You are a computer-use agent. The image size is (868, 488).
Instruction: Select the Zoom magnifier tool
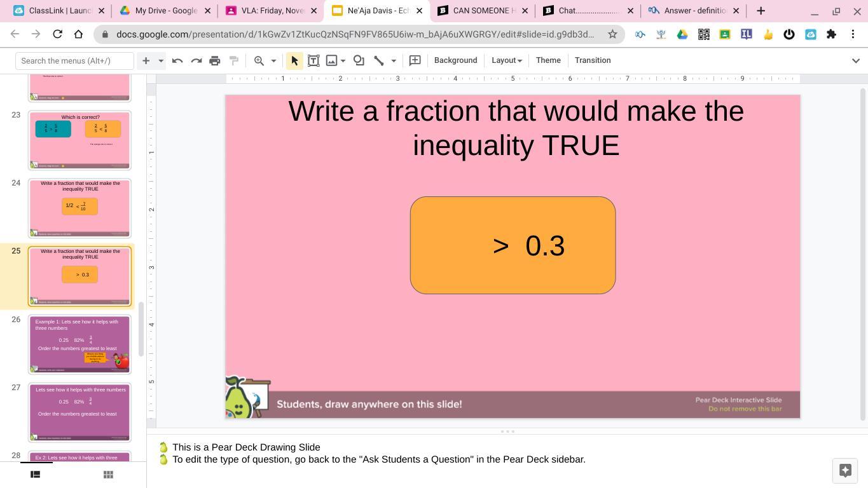(x=259, y=60)
